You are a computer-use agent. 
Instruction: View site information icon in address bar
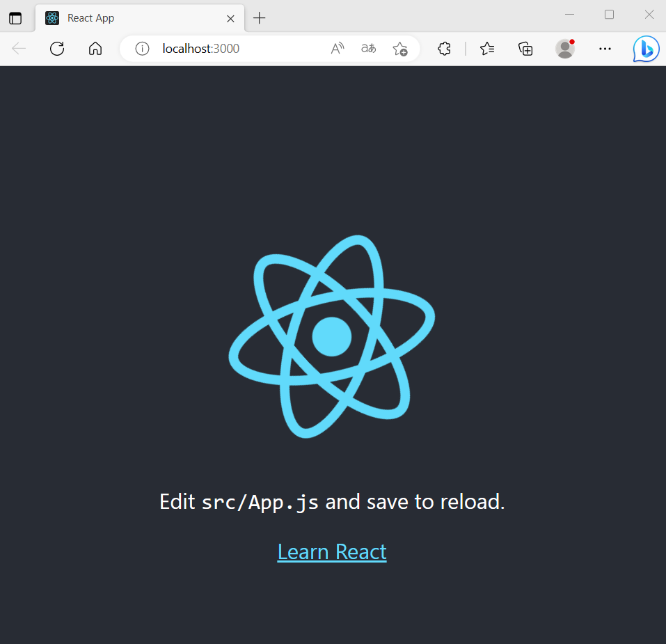click(x=142, y=49)
